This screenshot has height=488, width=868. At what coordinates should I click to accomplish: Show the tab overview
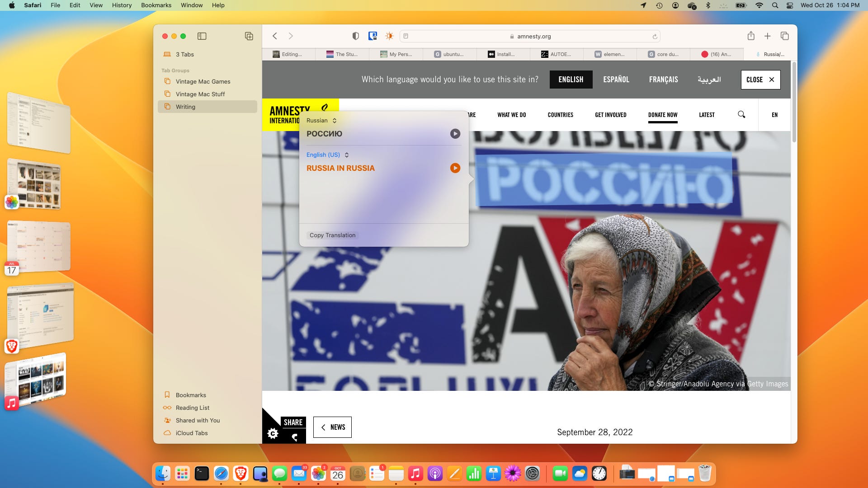point(784,36)
